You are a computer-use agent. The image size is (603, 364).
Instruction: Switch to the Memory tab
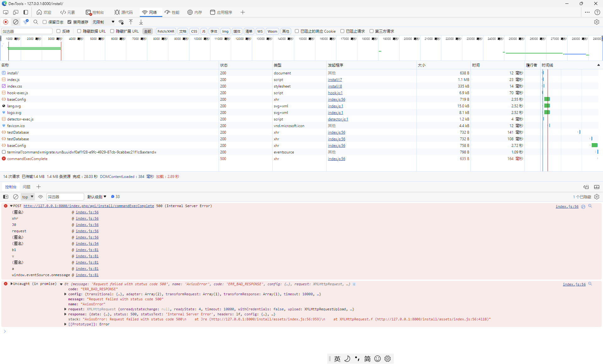click(x=195, y=12)
